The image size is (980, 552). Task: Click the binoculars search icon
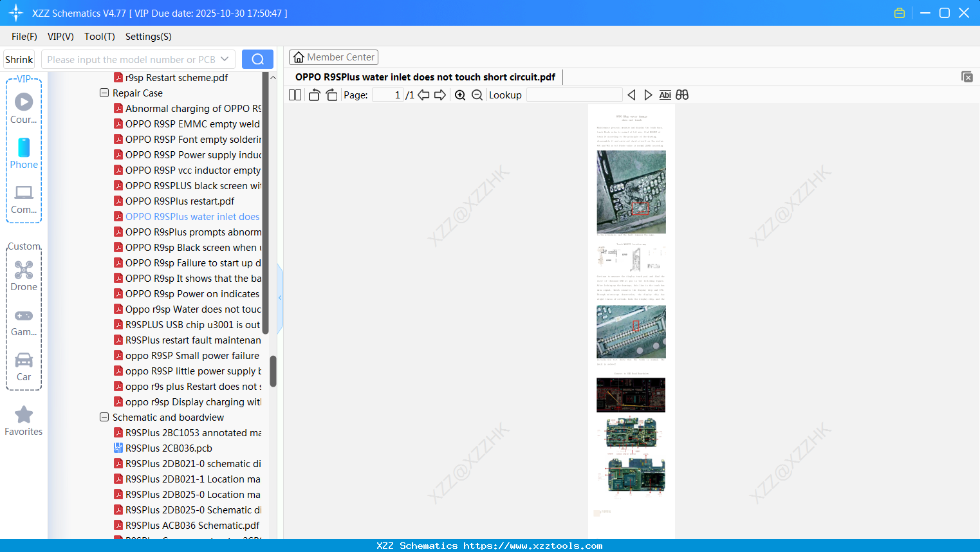[682, 95]
